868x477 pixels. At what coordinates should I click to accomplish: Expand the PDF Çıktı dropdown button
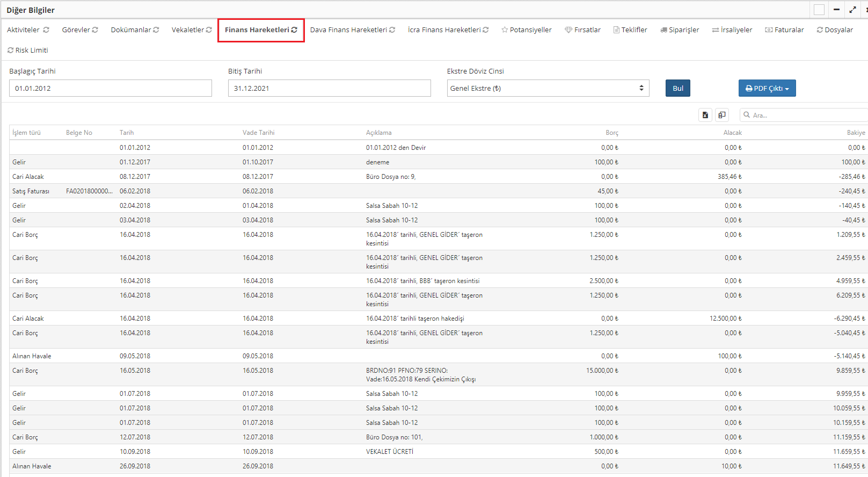tap(767, 88)
